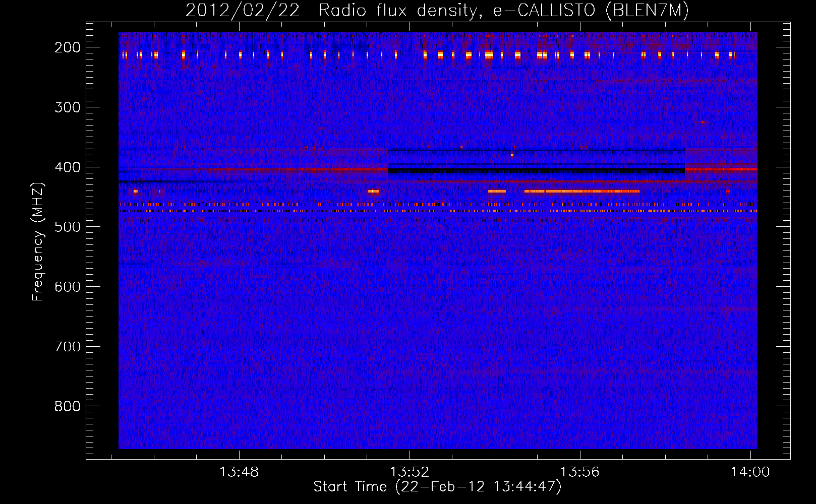Image resolution: width=816 pixels, height=504 pixels.
Task: Click the 13:48 time tick label
Action: tap(239, 472)
